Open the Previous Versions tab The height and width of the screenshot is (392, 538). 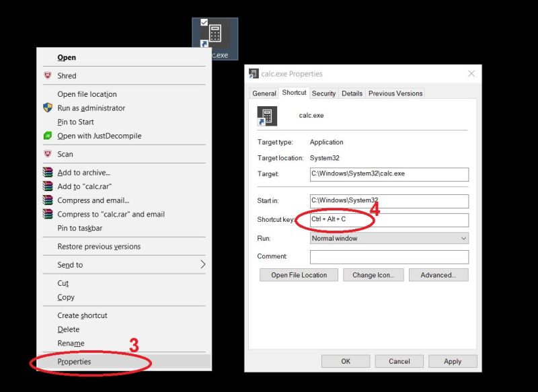(395, 93)
